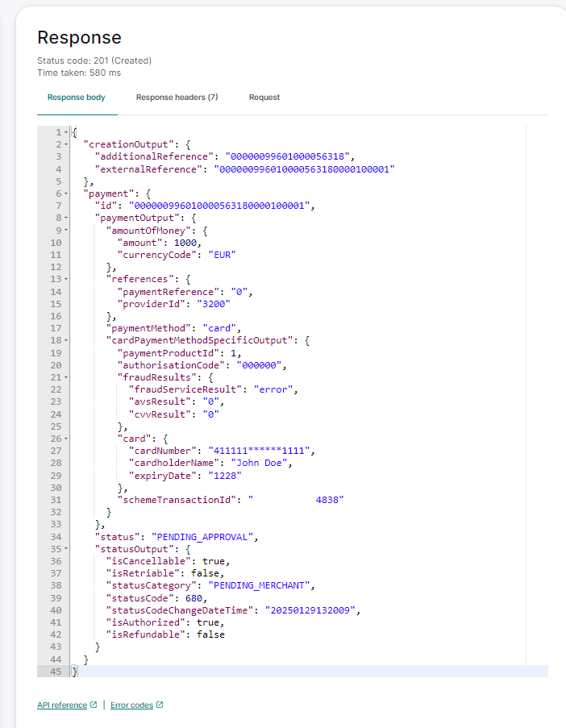Viewport: 566px width, 728px height.
Task: Click the cardNumber value "411111******1111"
Action: [259, 451]
